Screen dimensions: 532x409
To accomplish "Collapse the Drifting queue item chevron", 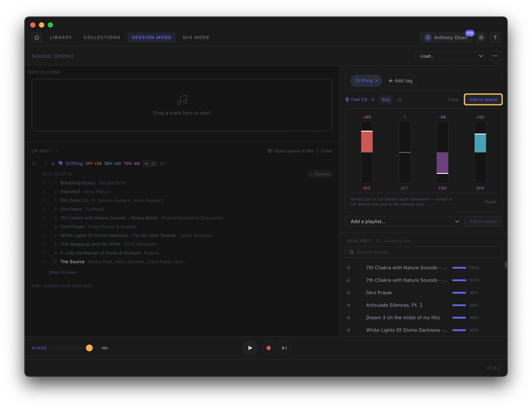I will tap(53, 164).
